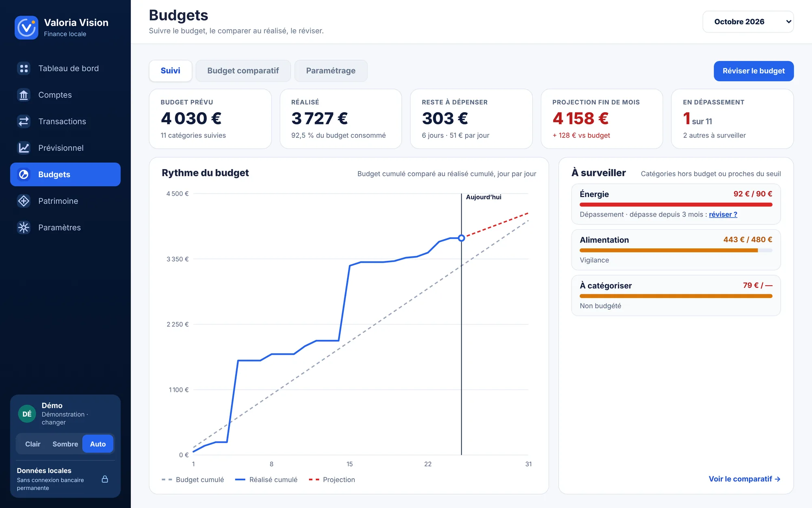812x508 pixels.
Task: Click the 92 € / 90 € Énergie amount
Action: tap(753, 194)
